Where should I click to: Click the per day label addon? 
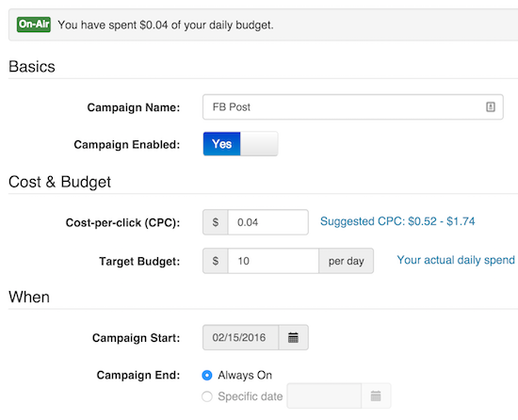tap(347, 261)
